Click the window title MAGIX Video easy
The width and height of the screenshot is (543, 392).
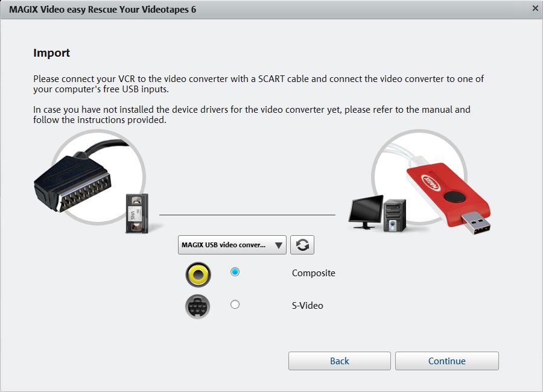[x=103, y=10]
